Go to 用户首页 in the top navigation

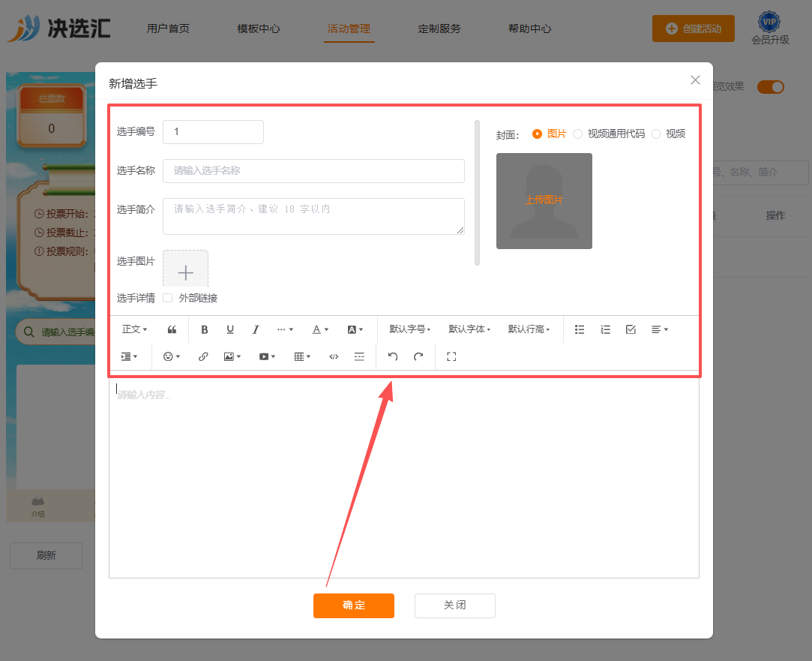tap(168, 29)
